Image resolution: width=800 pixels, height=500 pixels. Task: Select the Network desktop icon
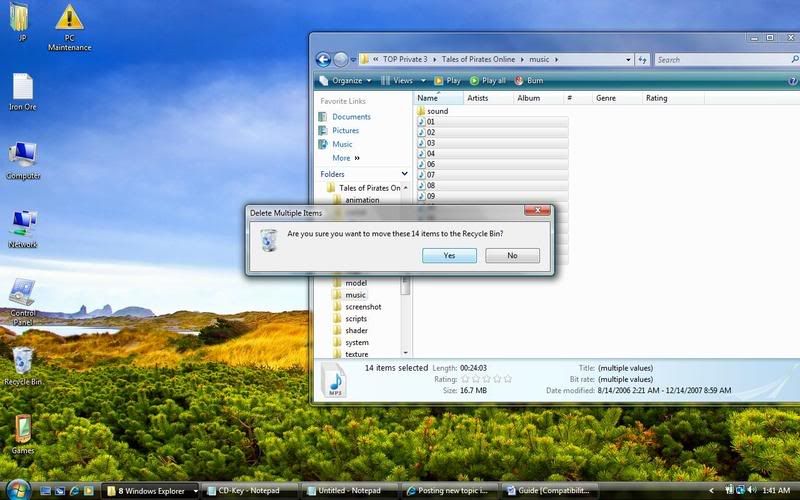click(x=23, y=224)
